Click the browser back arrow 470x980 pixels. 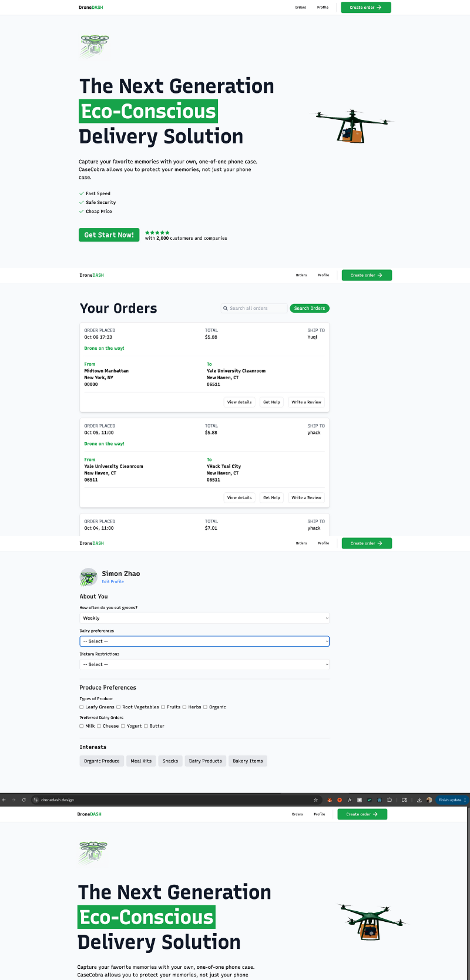4,800
